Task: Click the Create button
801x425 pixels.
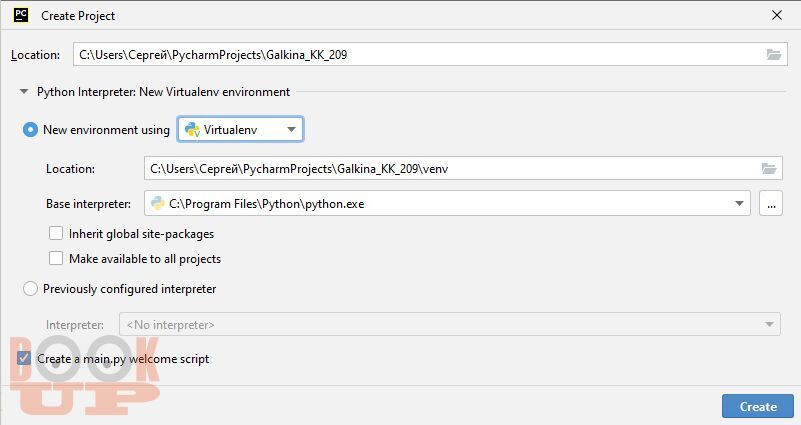Action: tap(758, 407)
